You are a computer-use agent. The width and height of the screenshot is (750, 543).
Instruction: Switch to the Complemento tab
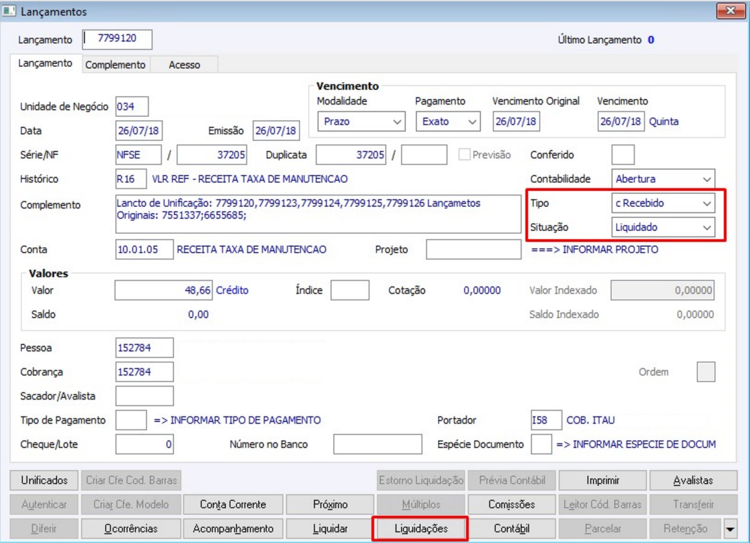[x=115, y=65]
